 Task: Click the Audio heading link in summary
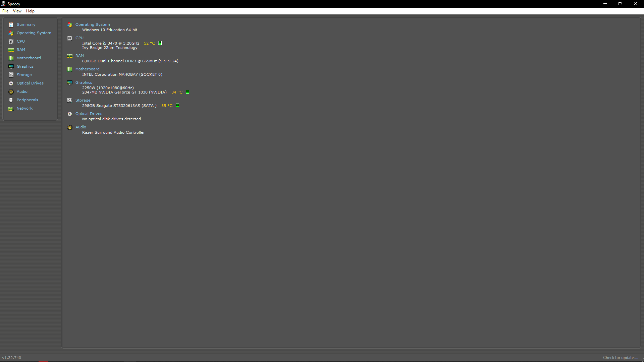[80, 127]
